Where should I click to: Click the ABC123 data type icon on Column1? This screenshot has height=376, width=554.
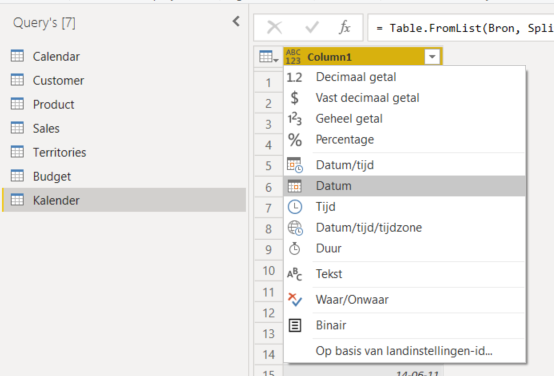(x=293, y=57)
